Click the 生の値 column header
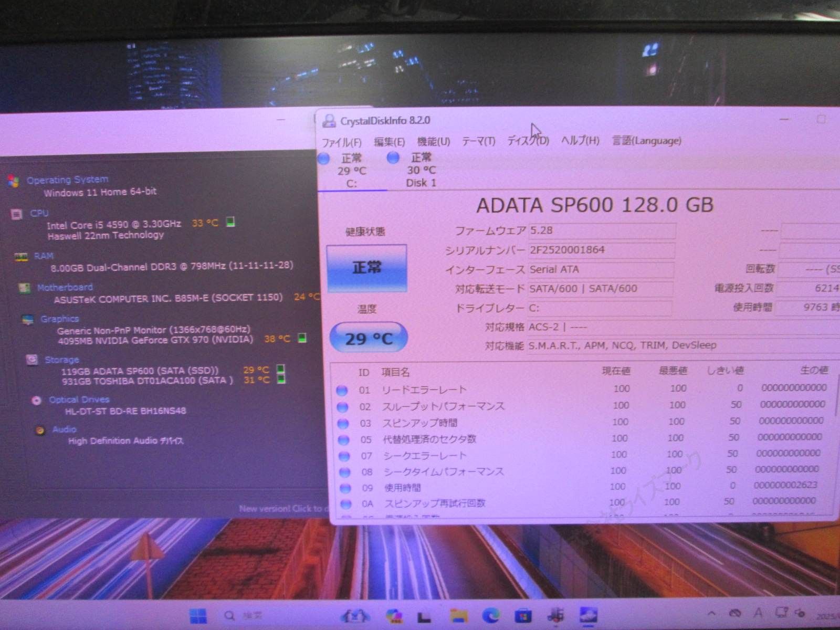 tap(814, 370)
